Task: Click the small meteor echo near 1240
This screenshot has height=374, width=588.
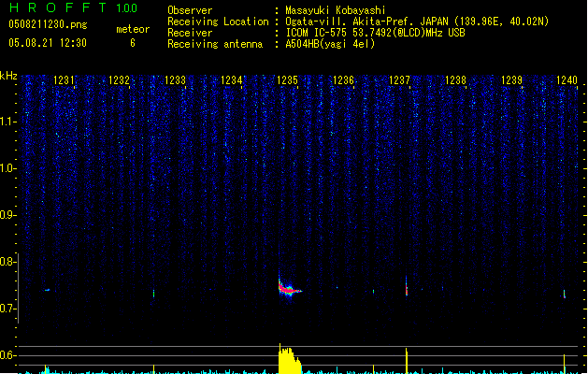Action: click(565, 295)
